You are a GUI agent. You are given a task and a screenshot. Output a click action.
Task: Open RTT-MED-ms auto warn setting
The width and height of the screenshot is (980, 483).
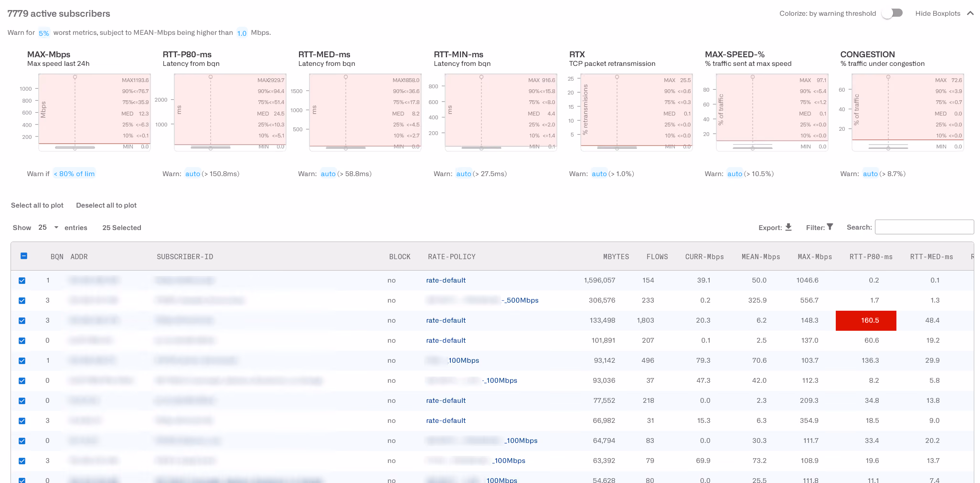pos(328,174)
